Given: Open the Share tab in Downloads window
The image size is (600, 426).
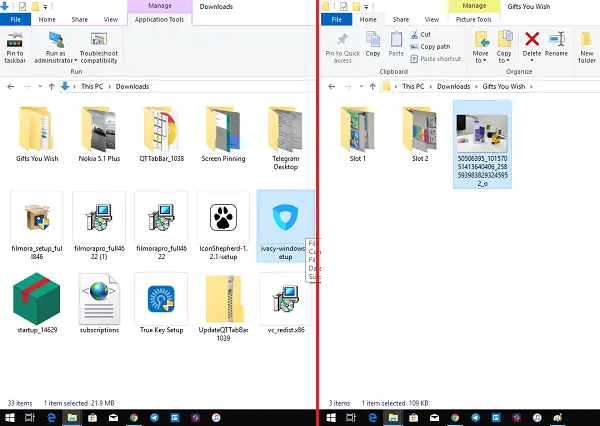Looking at the screenshot, I should coord(80,20).
